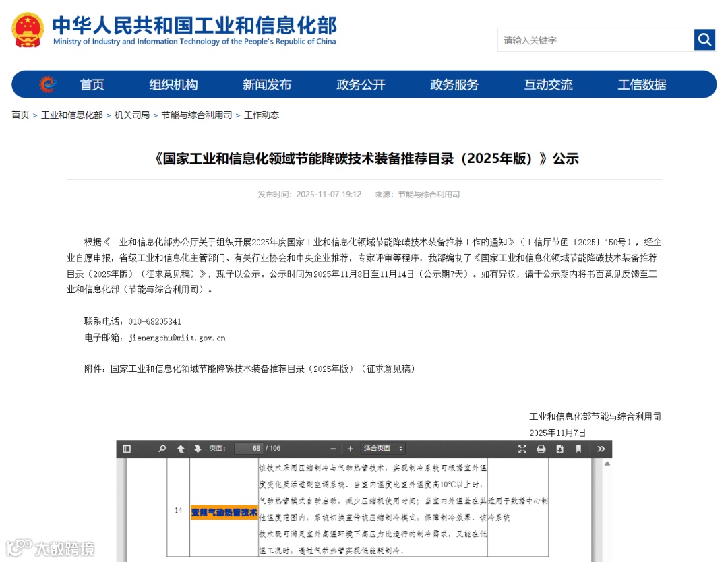Image resolution: width=728 pixels, height=562 pixels.
Task: Click the keyword search input field
Action: click(x=596, y=40)
